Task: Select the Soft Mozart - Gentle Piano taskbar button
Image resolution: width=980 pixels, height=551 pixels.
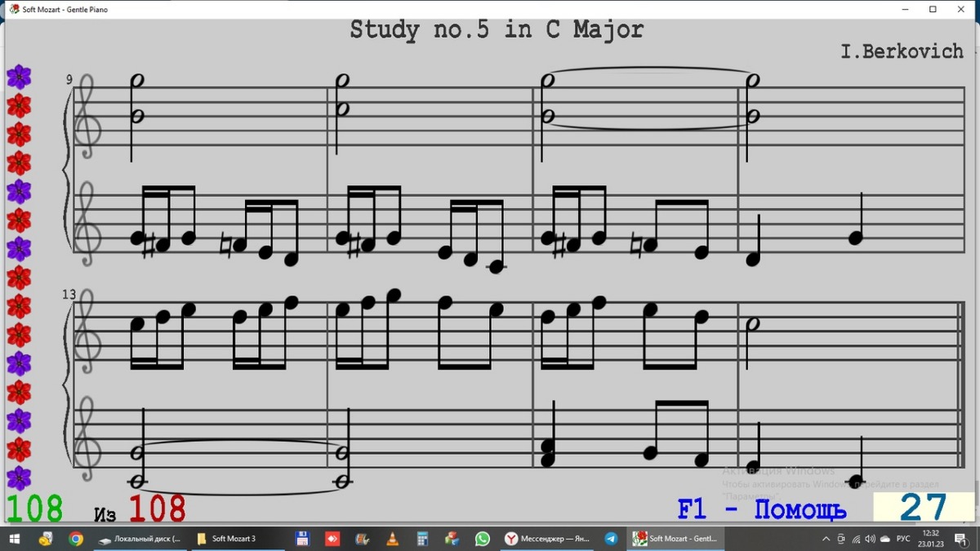Action: (675, 539)
